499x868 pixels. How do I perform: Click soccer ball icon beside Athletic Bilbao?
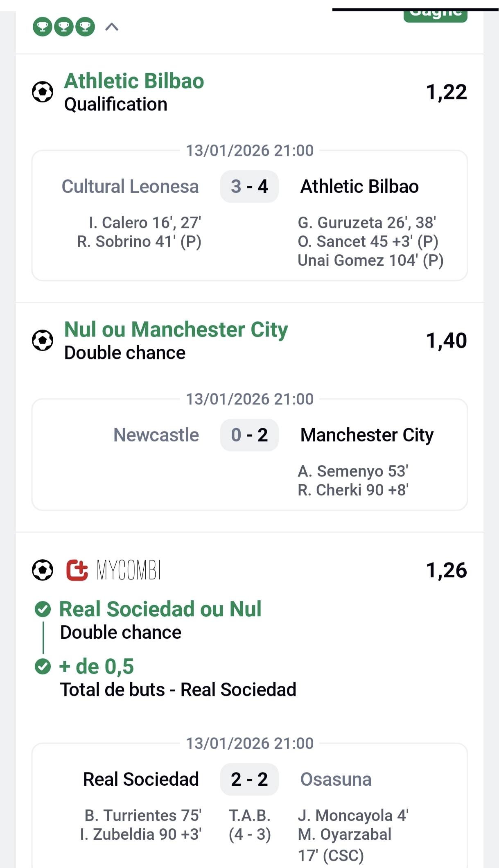pos(43,92)
